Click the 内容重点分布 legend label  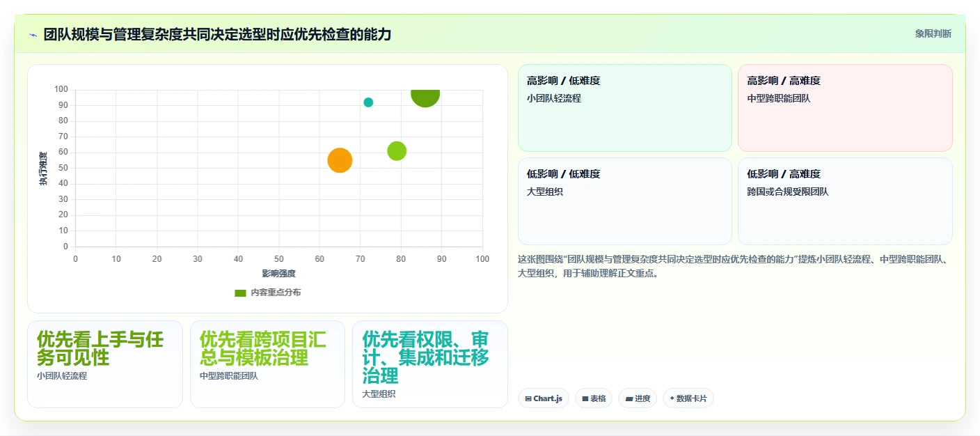tap(276, 293)
